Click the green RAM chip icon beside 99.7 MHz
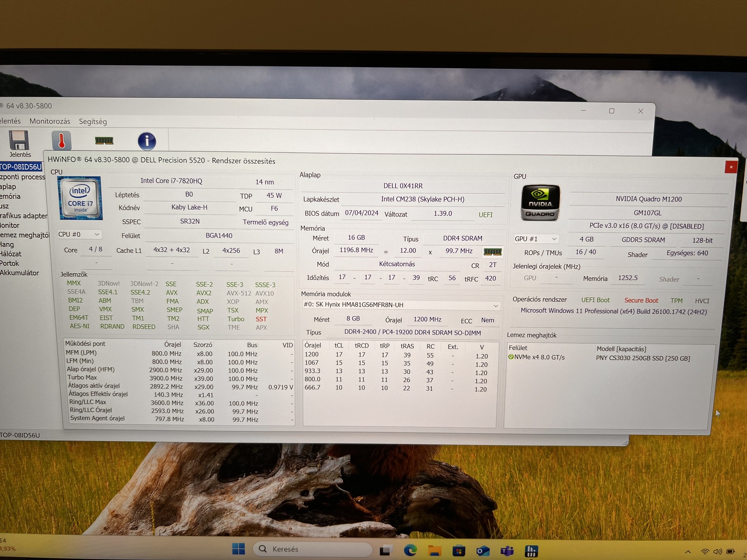Image resolution: width=747 pixels, height=560 pixels. click(x=493, y=251)
